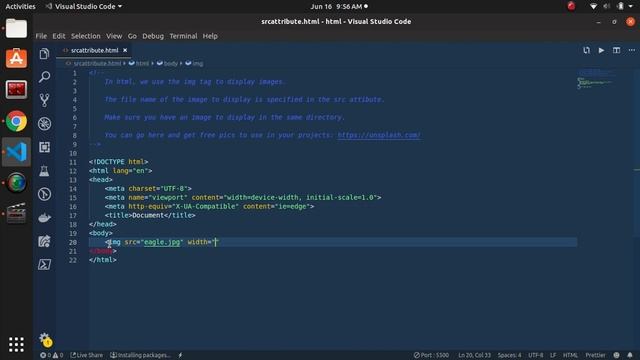Expand the img breadcrumb item
Viewport: 640px width, 360px height.
194,63
